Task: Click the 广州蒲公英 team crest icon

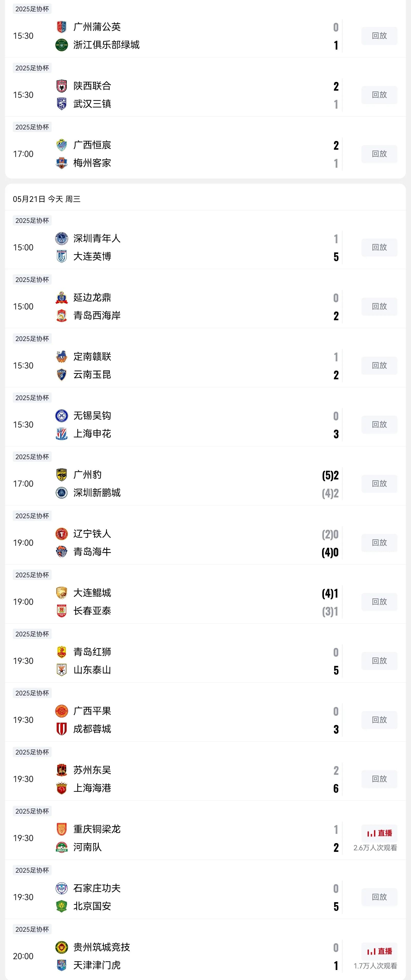Action: click(x=62, y=27)
